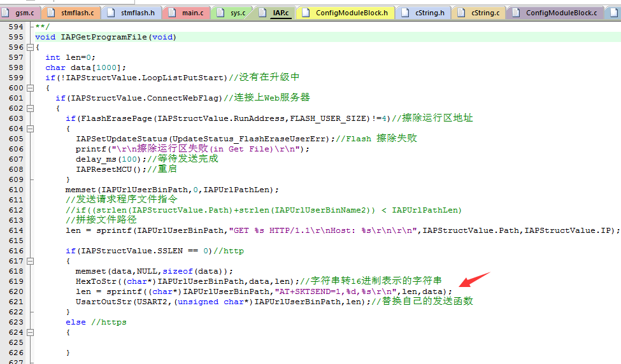The height and width of the screenshot is (364, 621).
Task: Click UsartOutStr(USART2 call
Action: coord(223,302)
